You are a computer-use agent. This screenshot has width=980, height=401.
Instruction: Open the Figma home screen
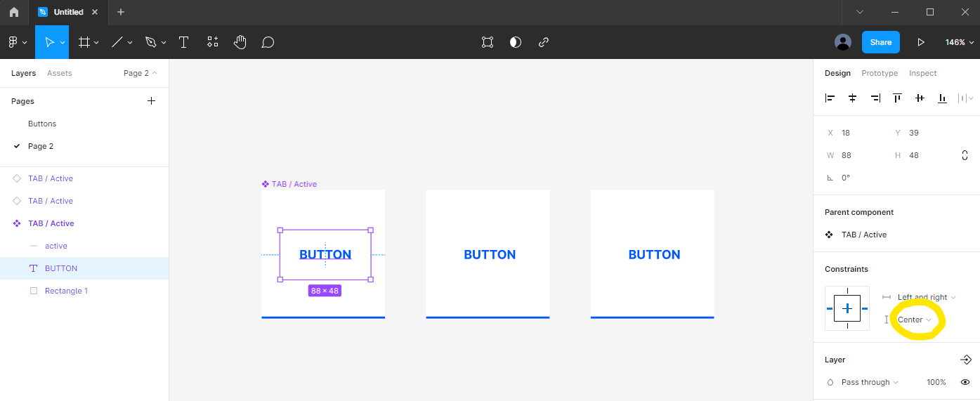pos(14,12)
